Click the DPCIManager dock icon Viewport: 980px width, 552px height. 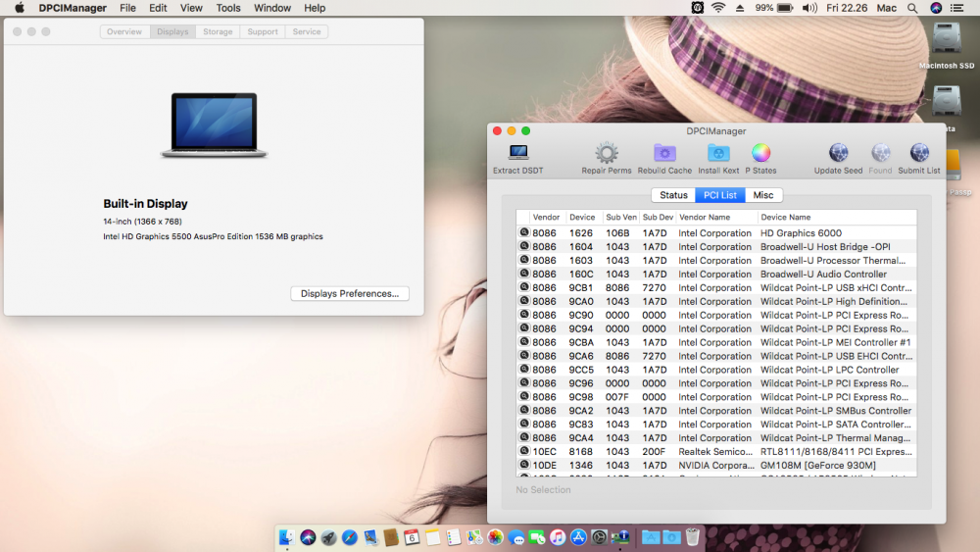(x=620, y=537)
